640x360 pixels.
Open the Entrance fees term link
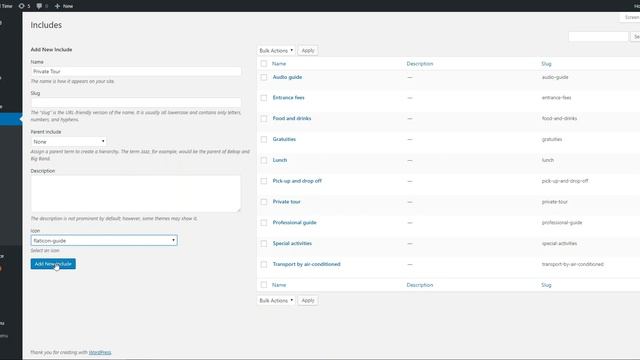tap(289, 98)
